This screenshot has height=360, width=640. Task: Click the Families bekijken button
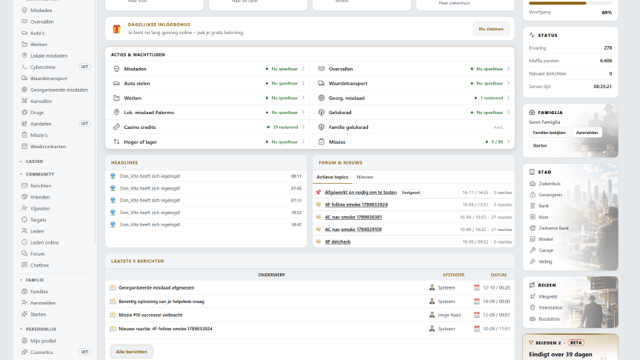click(549, 132)
